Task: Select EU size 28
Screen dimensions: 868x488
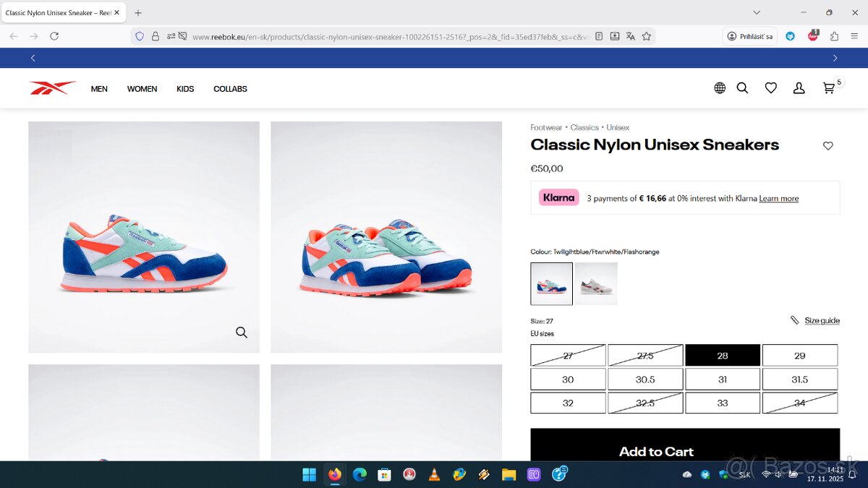Action: coord(723,355)
